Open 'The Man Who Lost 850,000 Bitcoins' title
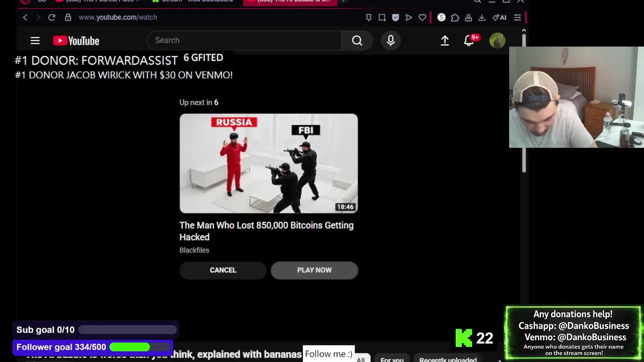The width and height of the screenshot is (644, 362). [267, 231]
